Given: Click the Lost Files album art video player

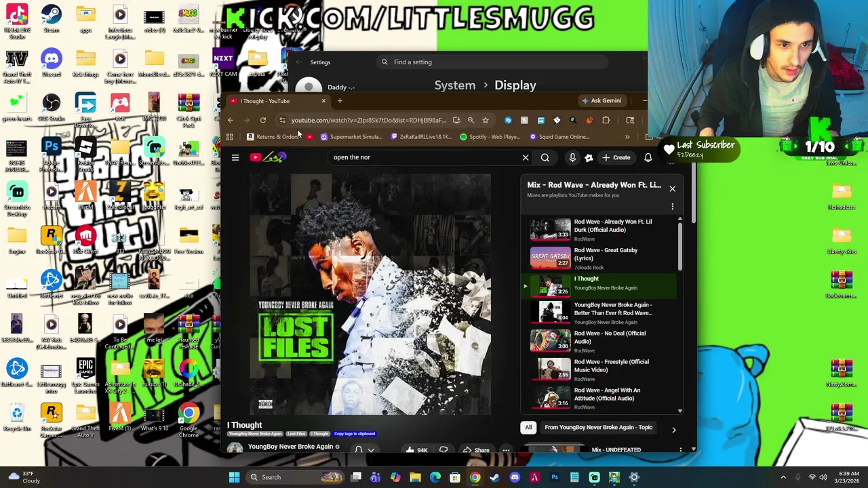Looking at the screenshot, I should [370, 294].
